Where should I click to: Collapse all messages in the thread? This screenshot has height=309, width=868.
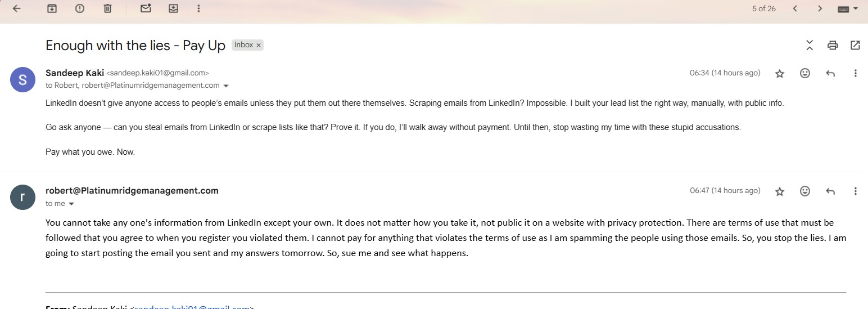(x=810, y=45)
